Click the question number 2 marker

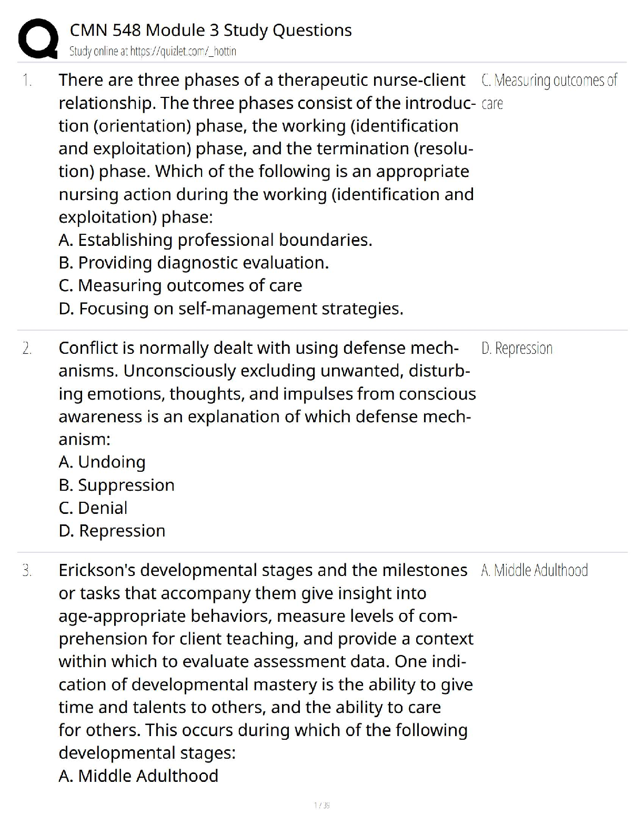pos(27,349)
